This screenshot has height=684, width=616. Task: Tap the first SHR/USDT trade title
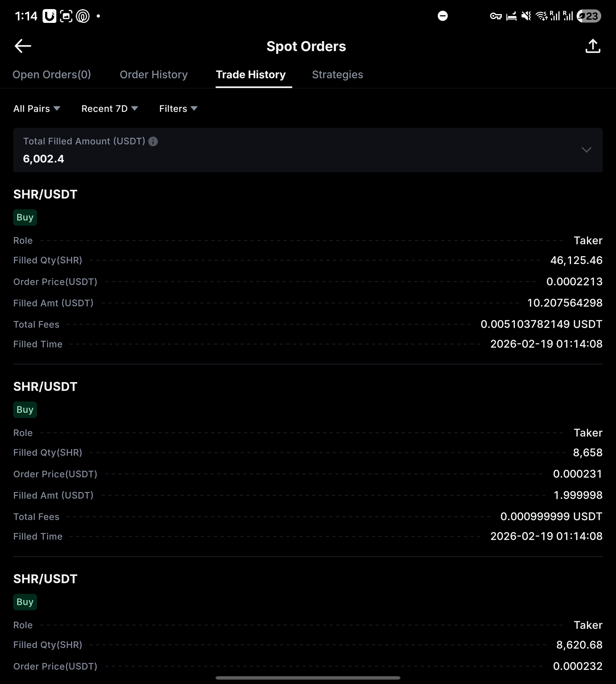tap(45, 194)
